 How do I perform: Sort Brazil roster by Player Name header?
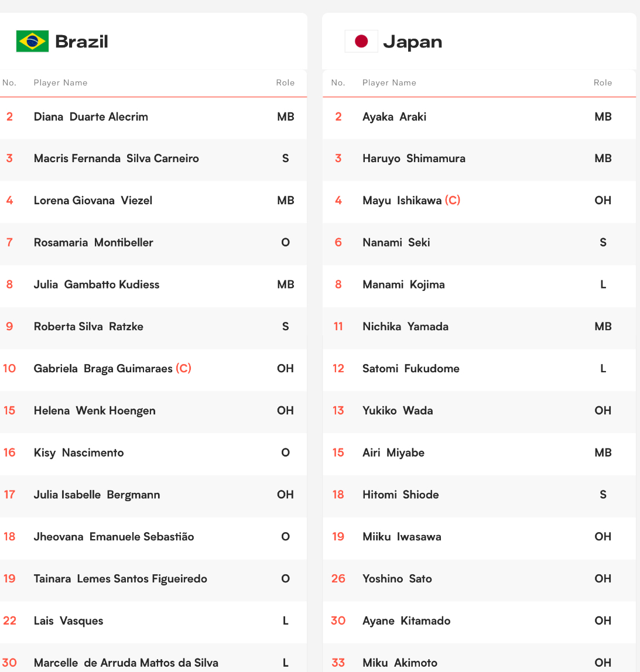point(60,83)
